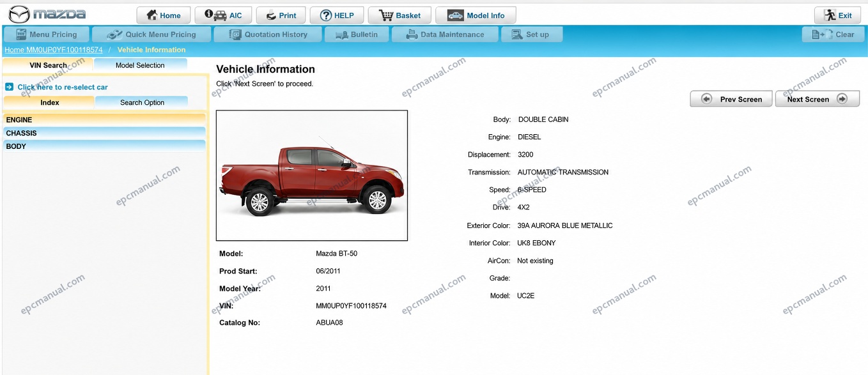
Task: Open Quotation History section
Action: point(268,34)
